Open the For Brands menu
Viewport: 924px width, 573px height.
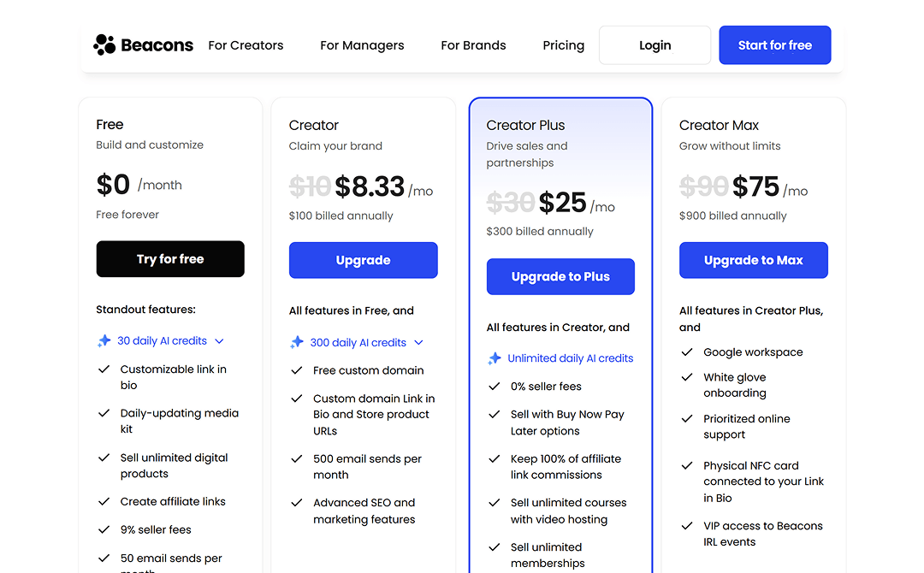point(473,45)
